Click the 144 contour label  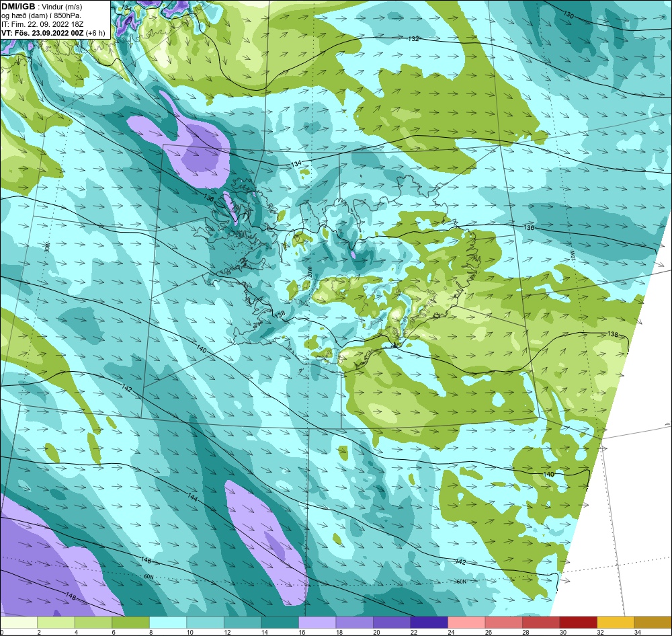[192, 498]
